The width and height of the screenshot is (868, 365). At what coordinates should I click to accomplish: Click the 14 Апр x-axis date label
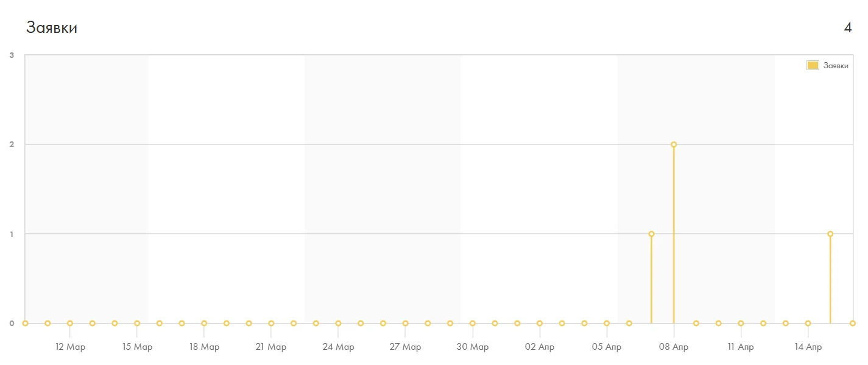pyautogui.click(x=808, y=347)
